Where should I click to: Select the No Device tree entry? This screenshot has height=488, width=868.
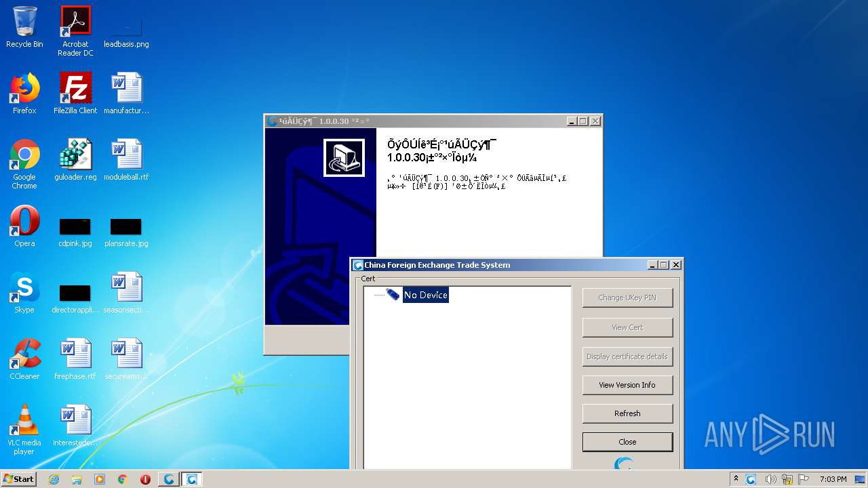pyautogui.click(x=425, y=295)
